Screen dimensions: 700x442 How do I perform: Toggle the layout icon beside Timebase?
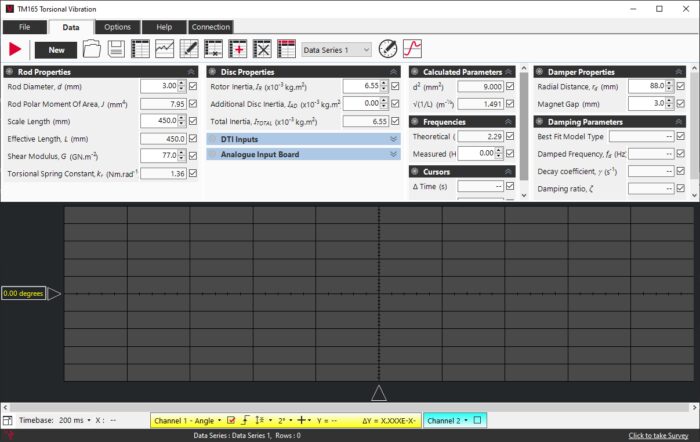[7, 421]
